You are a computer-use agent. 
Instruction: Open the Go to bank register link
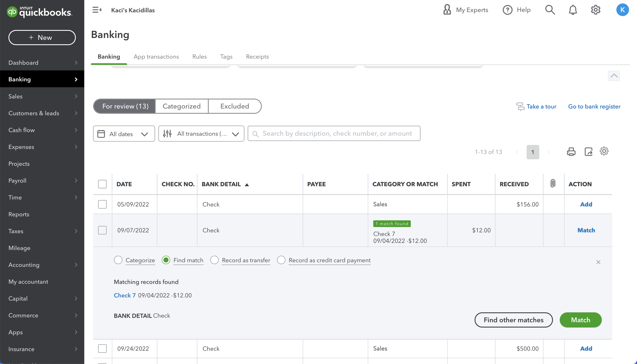[594, 106]
